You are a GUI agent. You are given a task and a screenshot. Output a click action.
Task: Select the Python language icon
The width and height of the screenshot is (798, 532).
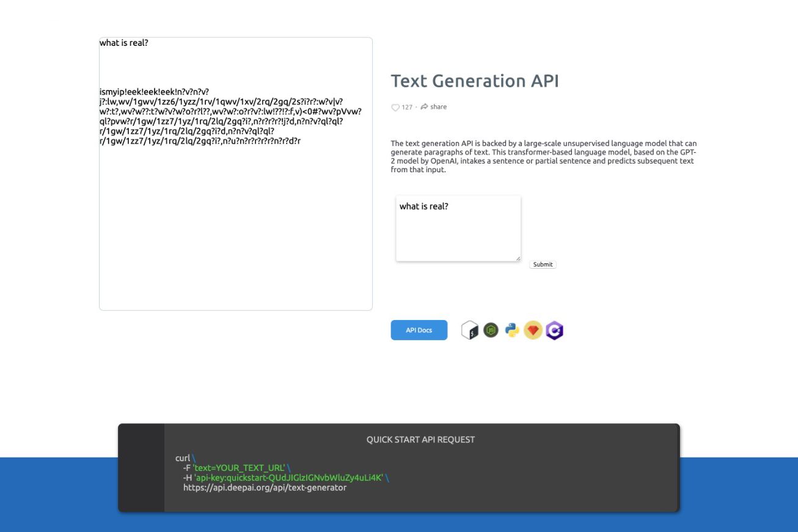512,330
